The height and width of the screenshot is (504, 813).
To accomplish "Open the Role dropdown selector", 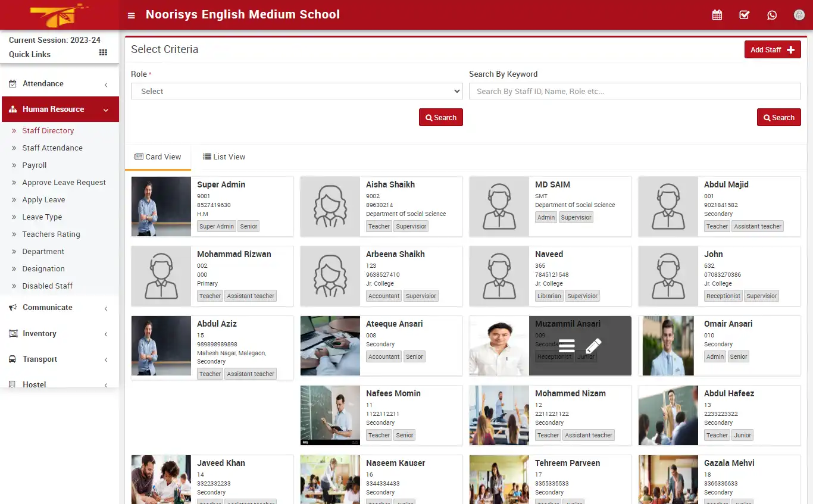I will (296, 90).
